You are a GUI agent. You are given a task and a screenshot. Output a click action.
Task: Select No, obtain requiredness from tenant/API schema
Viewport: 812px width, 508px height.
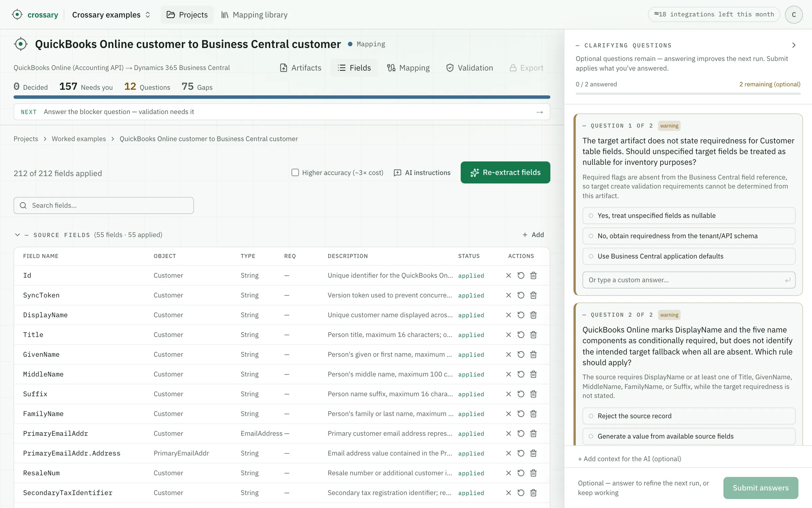(x=689, y=236)
